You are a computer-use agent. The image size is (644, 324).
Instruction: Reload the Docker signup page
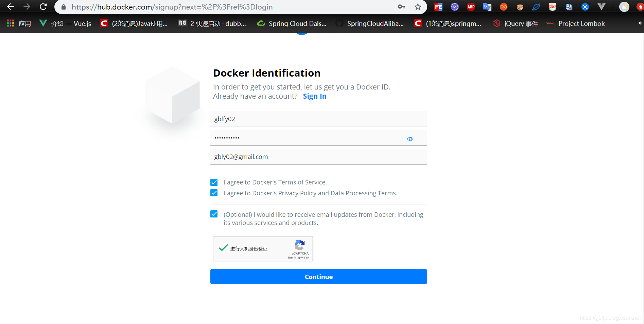(43, 7)
